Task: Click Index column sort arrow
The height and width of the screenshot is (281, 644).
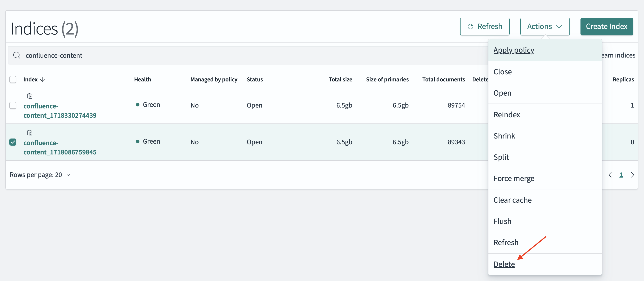Action: (x=43, y=79)
